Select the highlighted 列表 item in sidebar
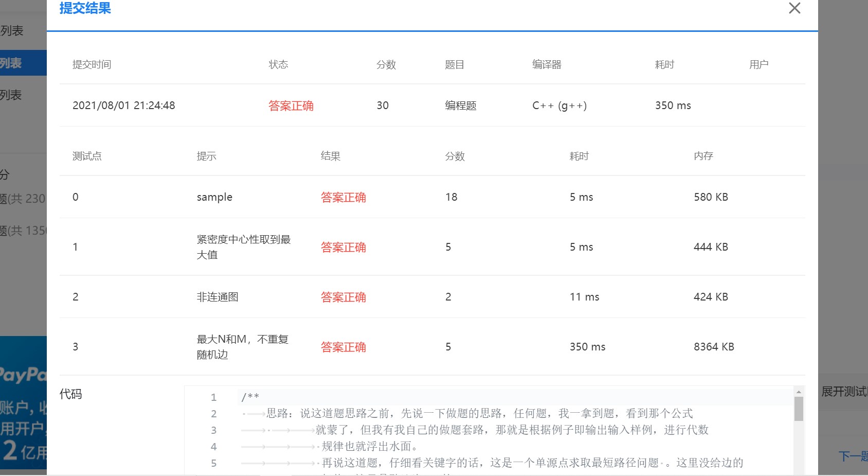868x476 pixels. [x=23, y=63]
